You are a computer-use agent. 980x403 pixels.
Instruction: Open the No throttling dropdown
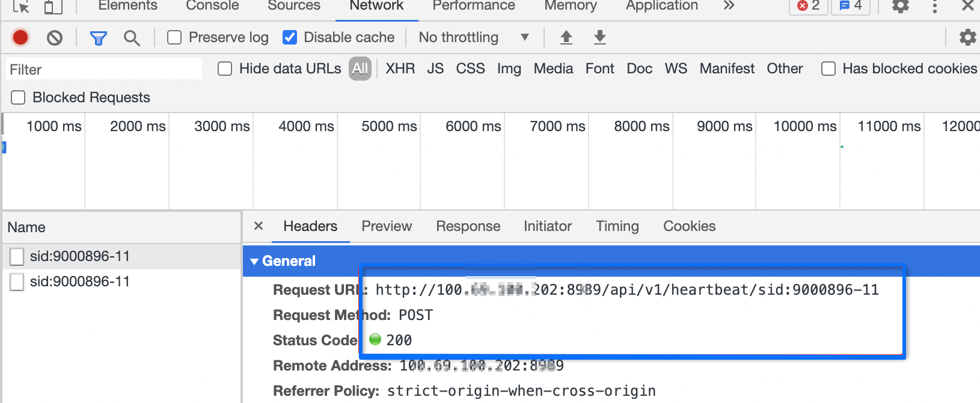(x=474, y=37)
